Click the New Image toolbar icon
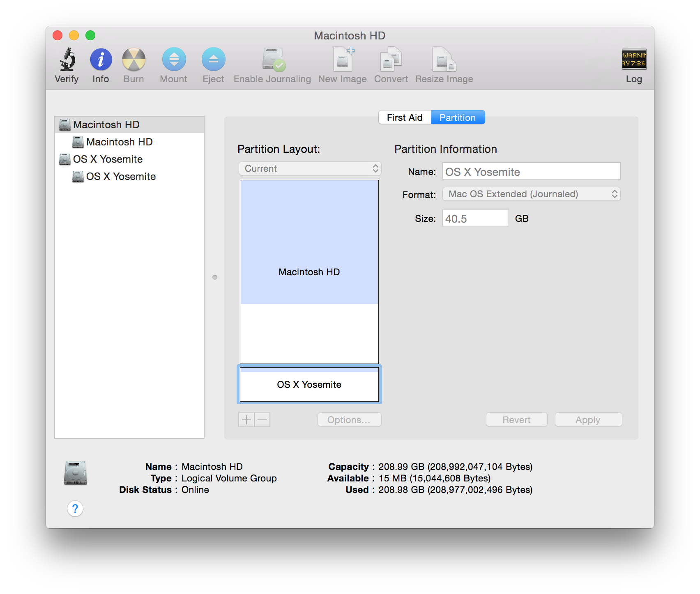Screen dimensions: 700x594 click(343, 60)
